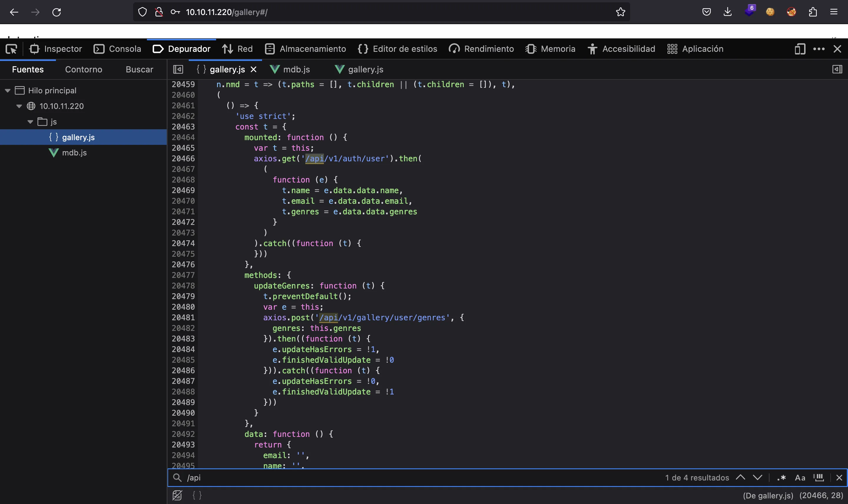This screenshot has height=504, width=848.
Task: Click the purple extension icon with badge 6
Action: tap(750, 11)
